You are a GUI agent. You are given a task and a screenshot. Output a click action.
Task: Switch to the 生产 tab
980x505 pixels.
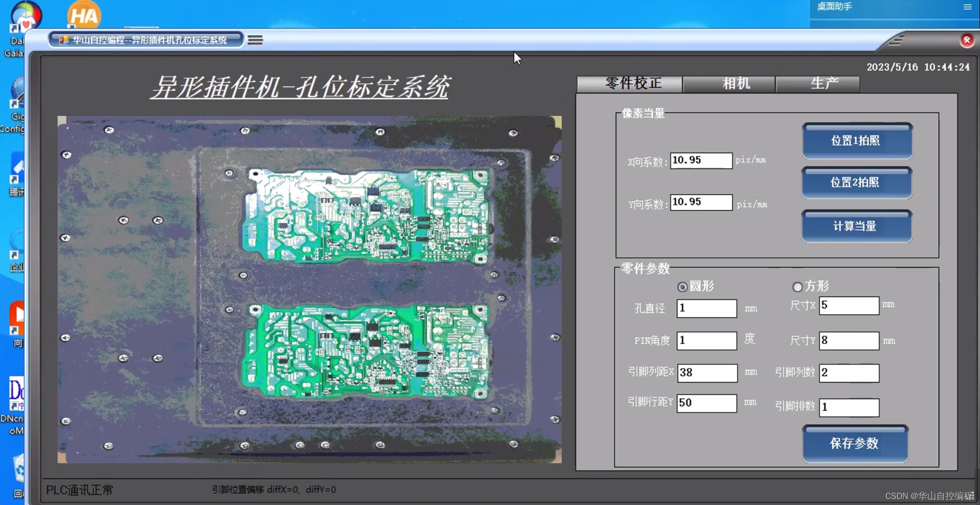824,84
